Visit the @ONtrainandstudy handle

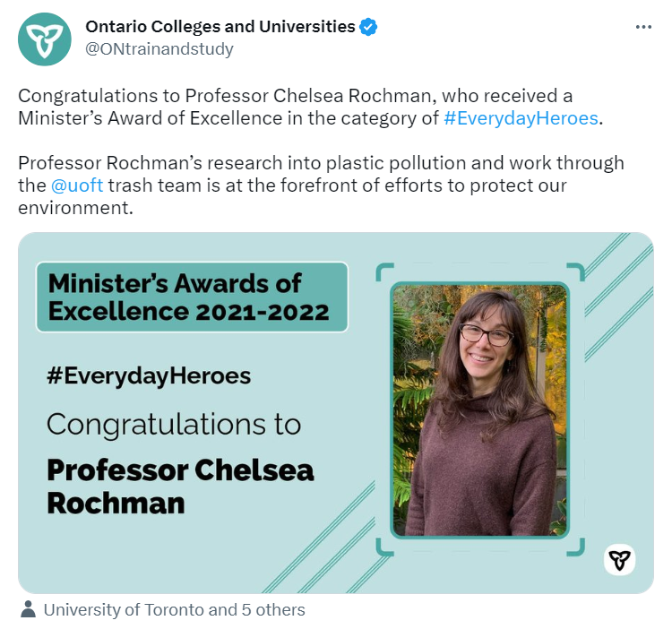(x=159, y=49)
